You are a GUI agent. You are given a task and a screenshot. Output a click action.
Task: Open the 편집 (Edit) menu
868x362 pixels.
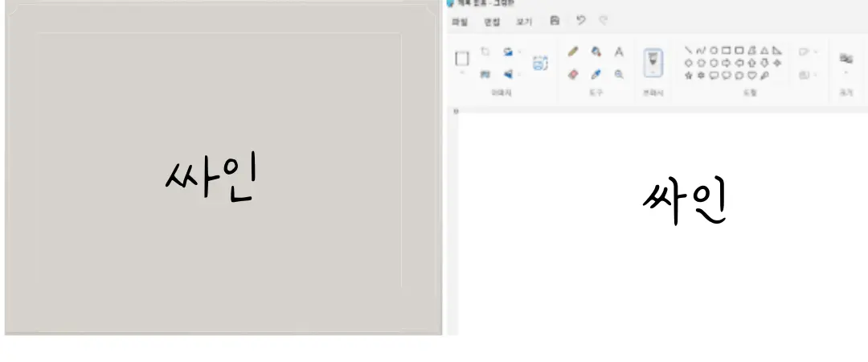(491, 23)
